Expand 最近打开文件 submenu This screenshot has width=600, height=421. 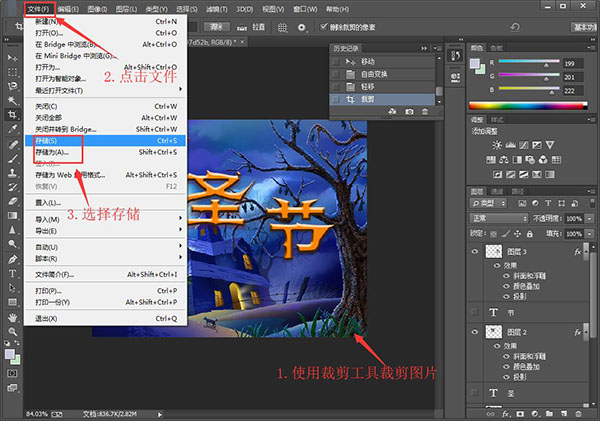click(107, 90)
